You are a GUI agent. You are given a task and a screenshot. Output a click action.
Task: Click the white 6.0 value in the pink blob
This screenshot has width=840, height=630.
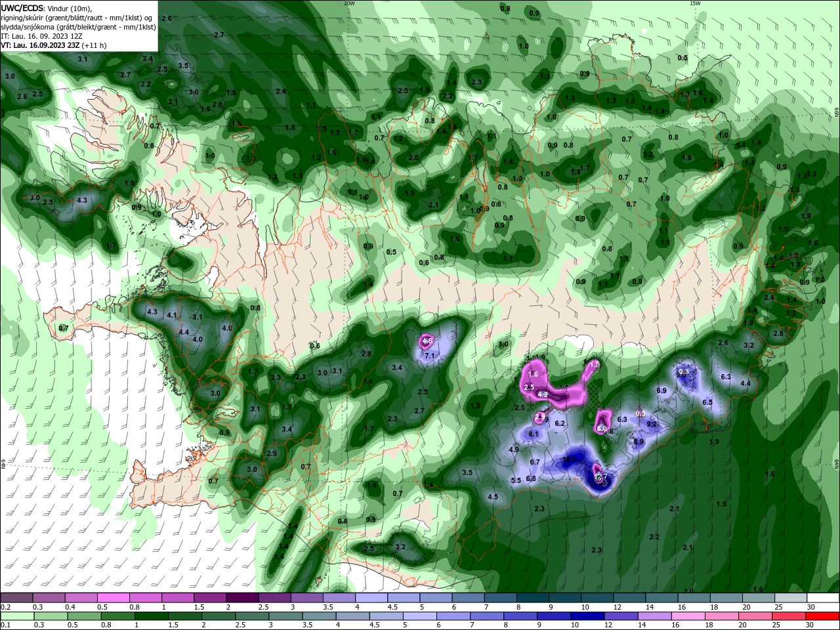click(602, 429)
